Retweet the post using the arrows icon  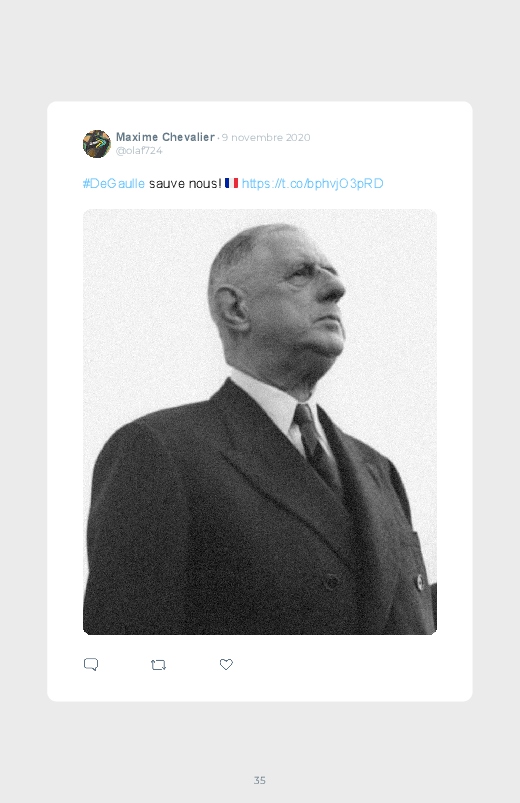(x=158, y=665)
